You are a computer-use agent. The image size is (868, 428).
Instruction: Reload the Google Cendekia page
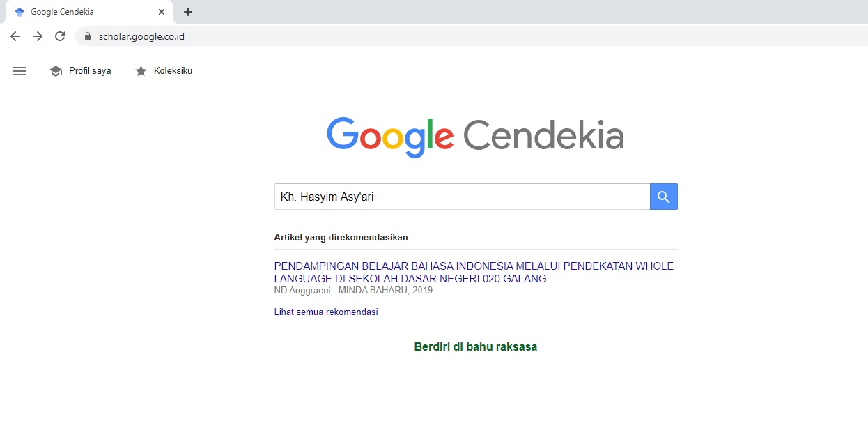point(60,36)
